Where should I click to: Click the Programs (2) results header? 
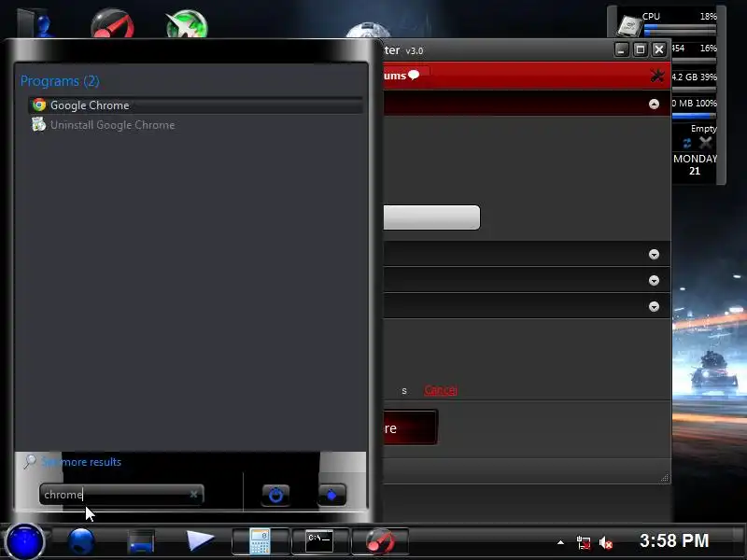tap(60, 81)
